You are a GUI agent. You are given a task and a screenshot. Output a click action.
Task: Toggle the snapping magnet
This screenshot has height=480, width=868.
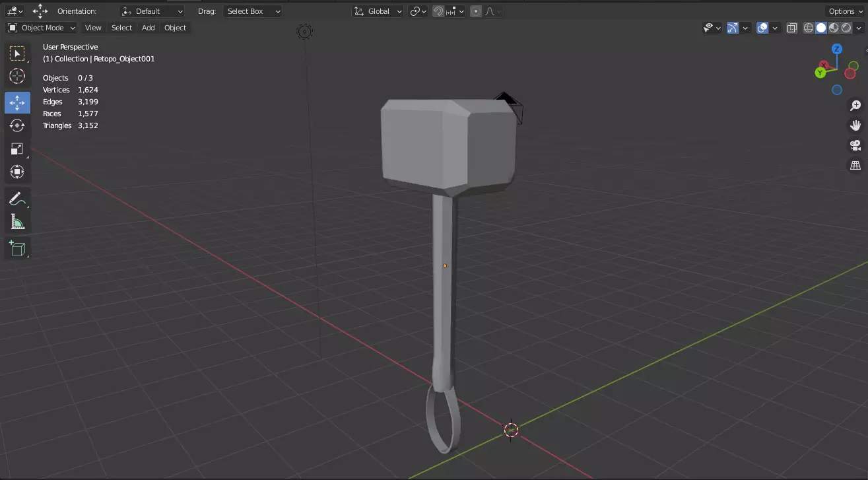(438, 11)
